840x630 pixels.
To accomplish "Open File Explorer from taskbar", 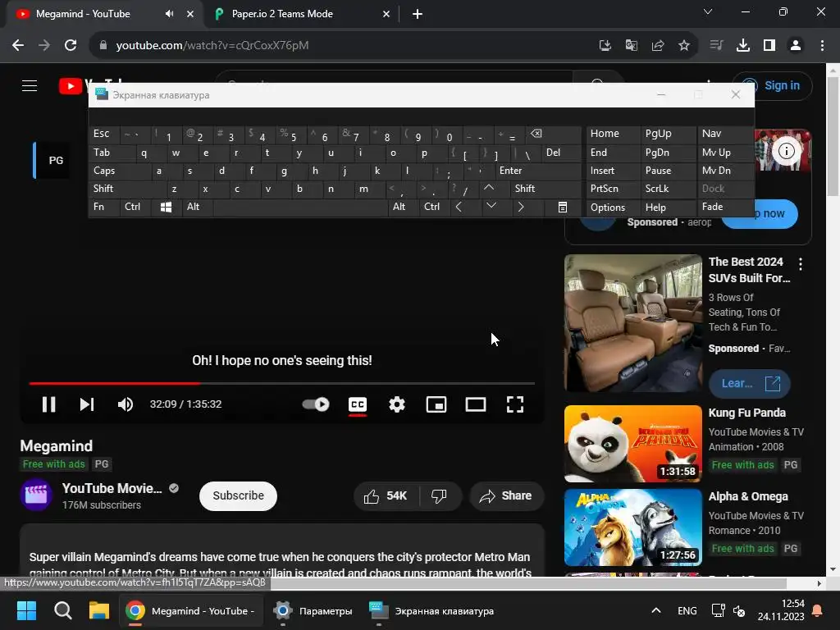I will 98,610.
